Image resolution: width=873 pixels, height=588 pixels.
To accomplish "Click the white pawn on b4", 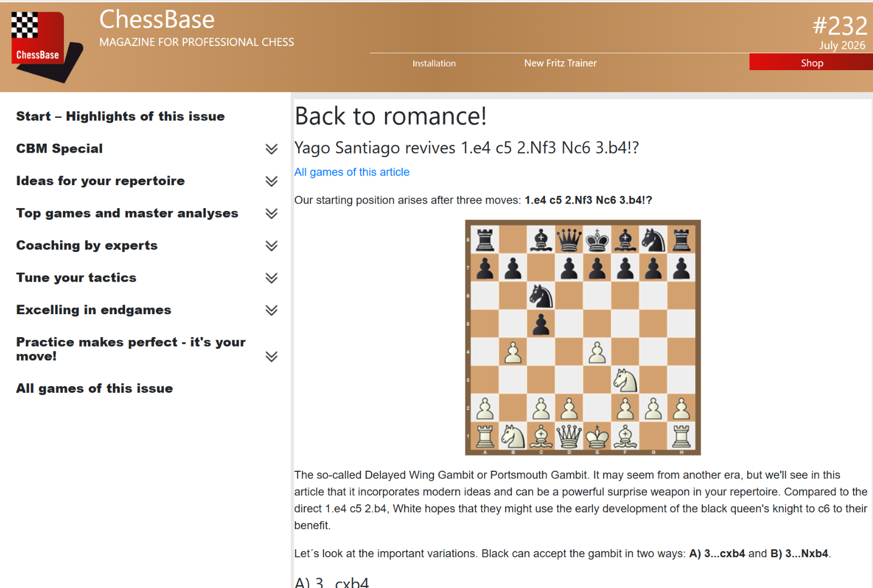I will 513,352.
